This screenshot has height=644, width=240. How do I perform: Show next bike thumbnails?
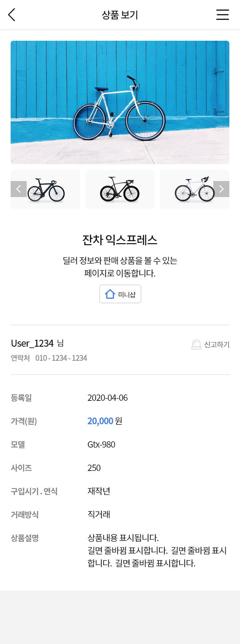[221, 189]
